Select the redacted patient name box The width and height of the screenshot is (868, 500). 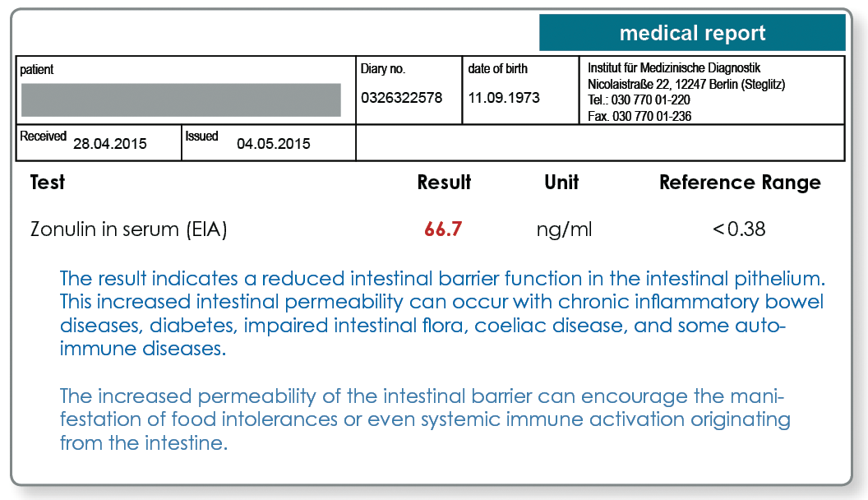181,100
